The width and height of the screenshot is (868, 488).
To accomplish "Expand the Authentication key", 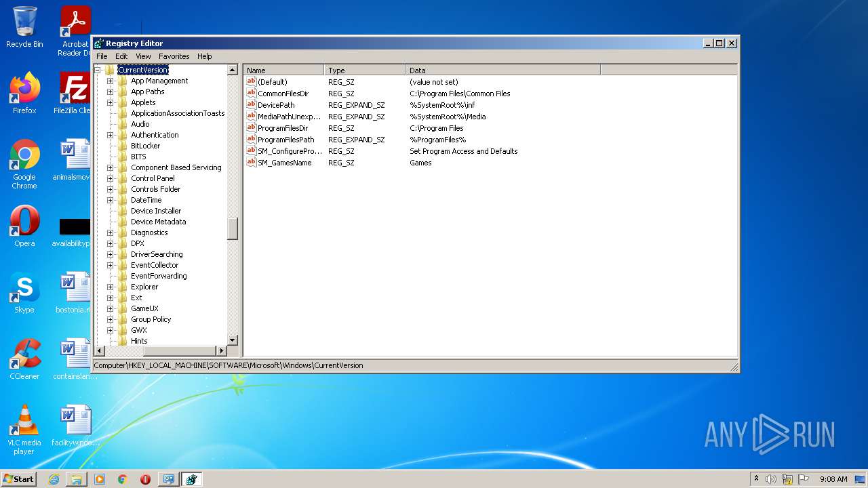I will click(x=110, y=135).
